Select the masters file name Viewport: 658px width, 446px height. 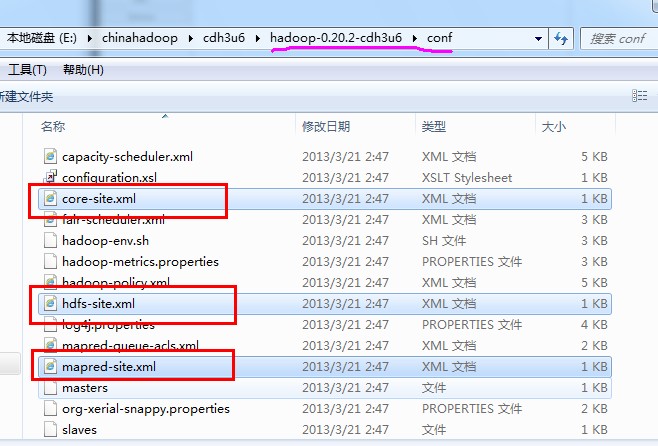tap(85, 387)
